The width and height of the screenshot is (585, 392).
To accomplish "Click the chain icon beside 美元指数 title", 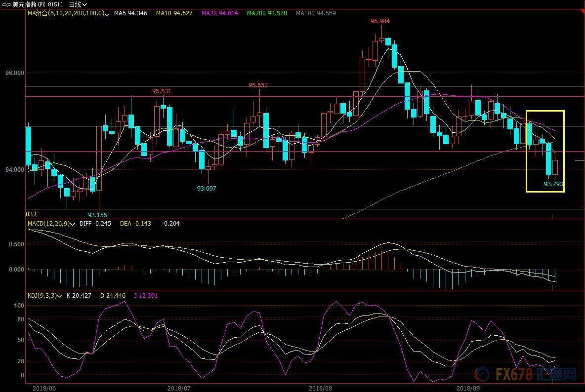I will (6, 4).
